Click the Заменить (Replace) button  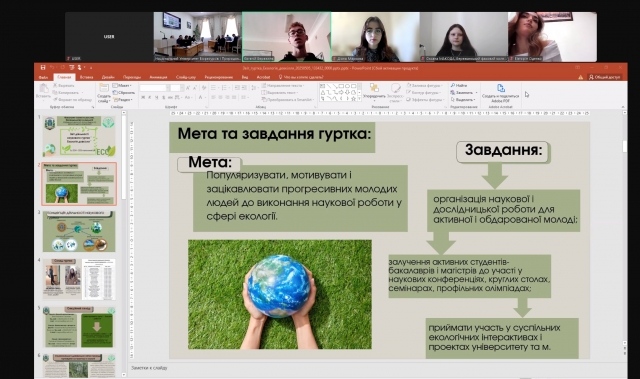462,93
